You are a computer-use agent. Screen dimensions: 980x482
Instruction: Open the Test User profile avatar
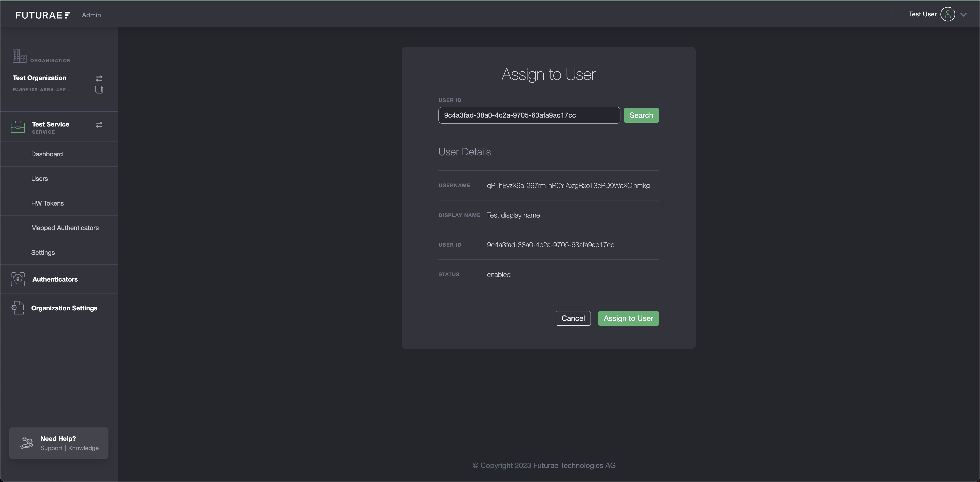coord(947,15)
